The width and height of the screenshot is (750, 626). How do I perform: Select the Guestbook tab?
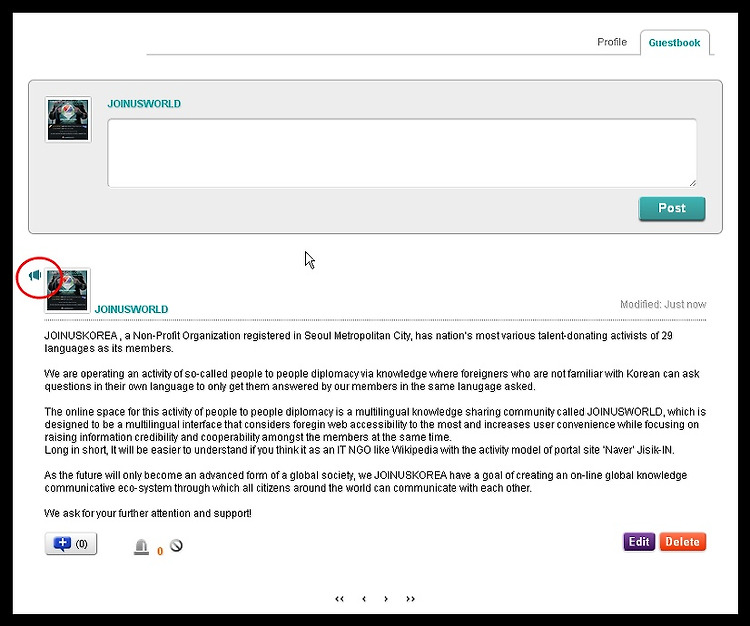674,43
